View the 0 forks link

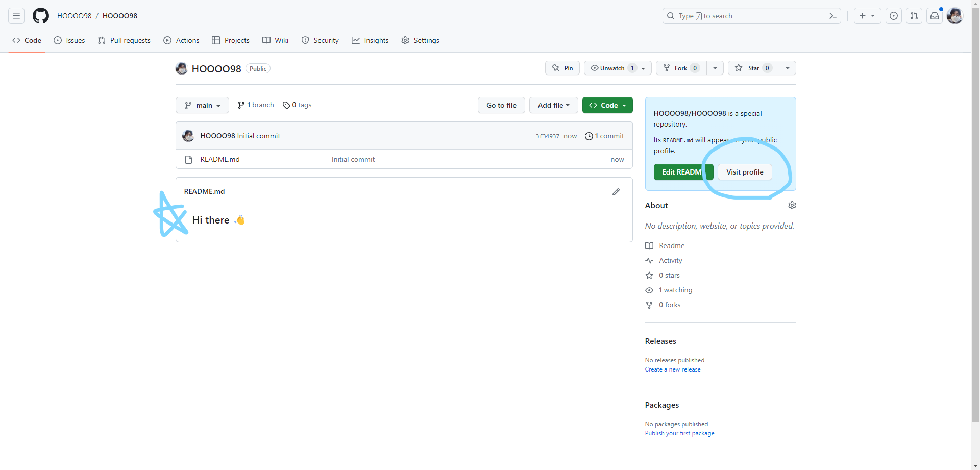(x=663, y=305)
